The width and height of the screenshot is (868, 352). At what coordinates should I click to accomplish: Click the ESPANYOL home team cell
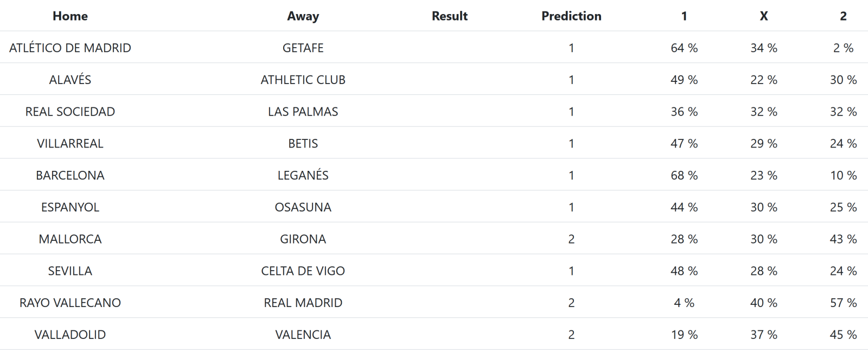pyautogui.click(x=70, y=207)
